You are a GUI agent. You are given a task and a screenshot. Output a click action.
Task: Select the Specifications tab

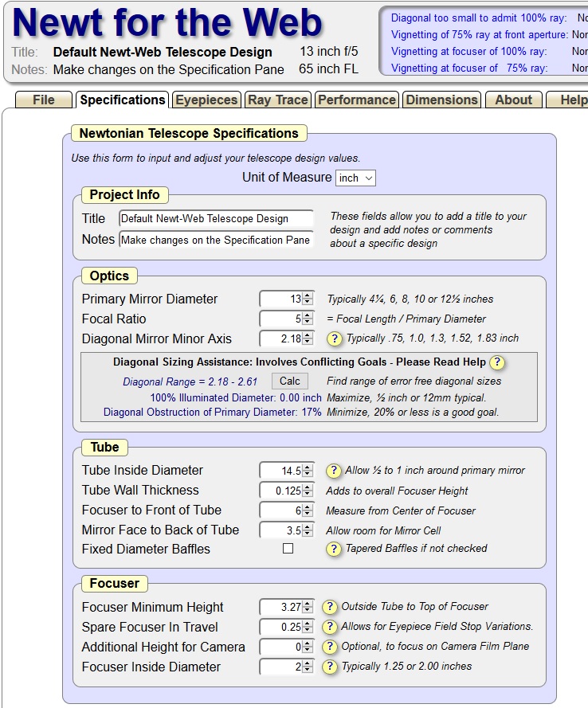click(123, 100)
